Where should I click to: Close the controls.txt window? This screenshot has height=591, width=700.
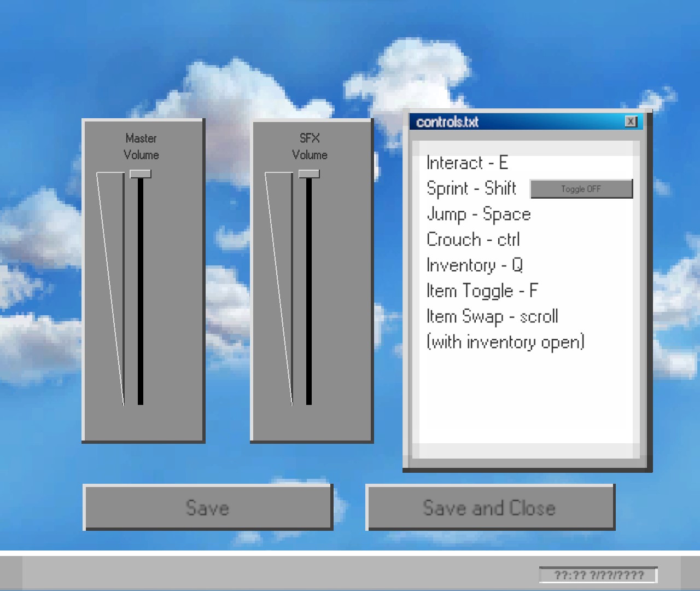pyautogui.click(x=631, y=121)
